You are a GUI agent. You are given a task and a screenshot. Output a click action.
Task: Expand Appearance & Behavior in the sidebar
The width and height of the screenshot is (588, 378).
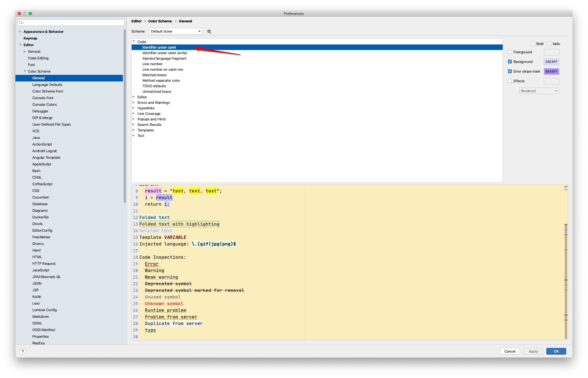20,31
